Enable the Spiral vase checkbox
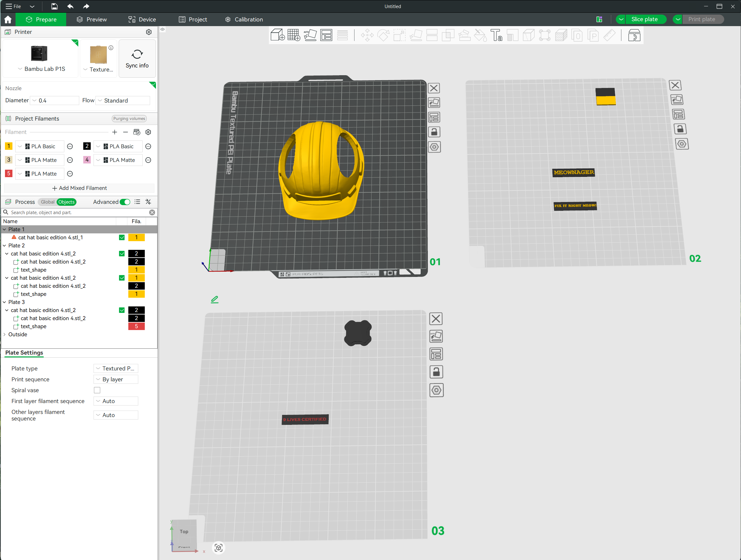 pos(97,390)
